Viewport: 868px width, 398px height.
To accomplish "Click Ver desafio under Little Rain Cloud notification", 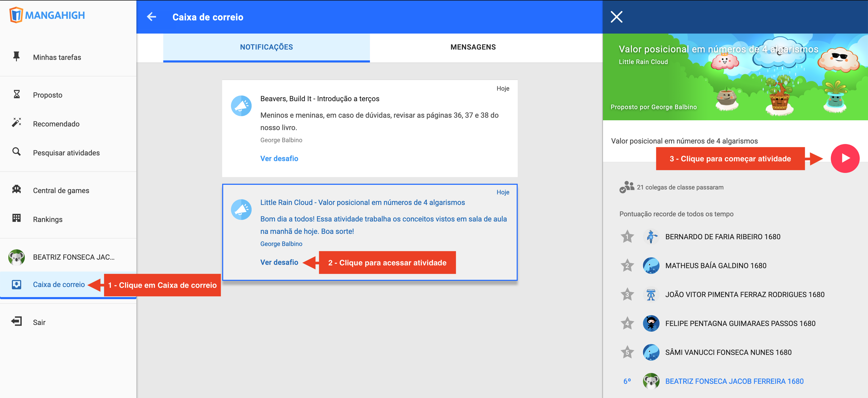I will (x=279, y=262).
